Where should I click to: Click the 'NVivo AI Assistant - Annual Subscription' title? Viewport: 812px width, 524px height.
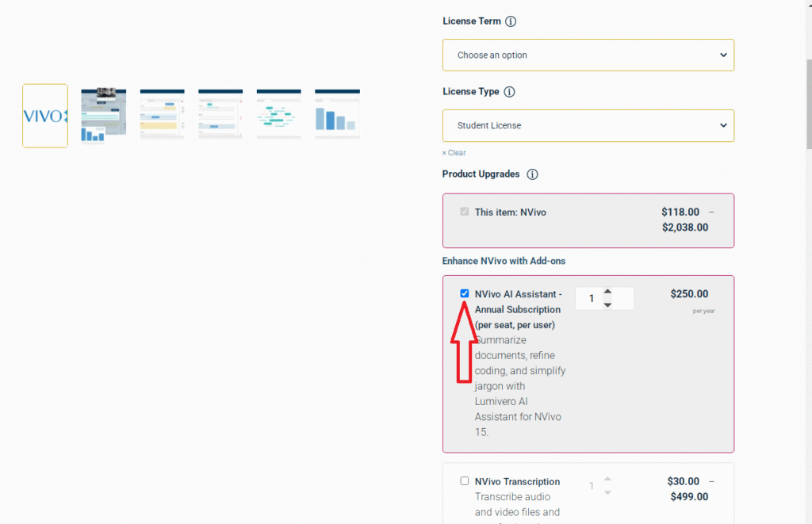tap(519, 310)
